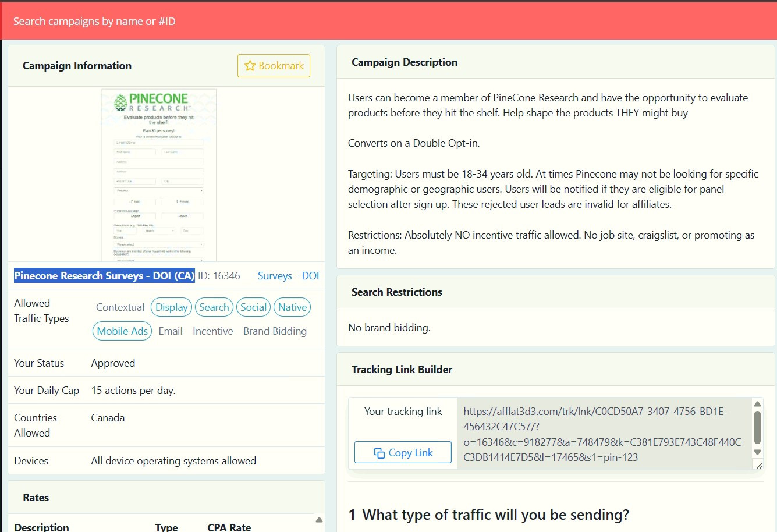Click the Type column header in Rates
This screenshot has height=532, width=777.
point(166,527)
